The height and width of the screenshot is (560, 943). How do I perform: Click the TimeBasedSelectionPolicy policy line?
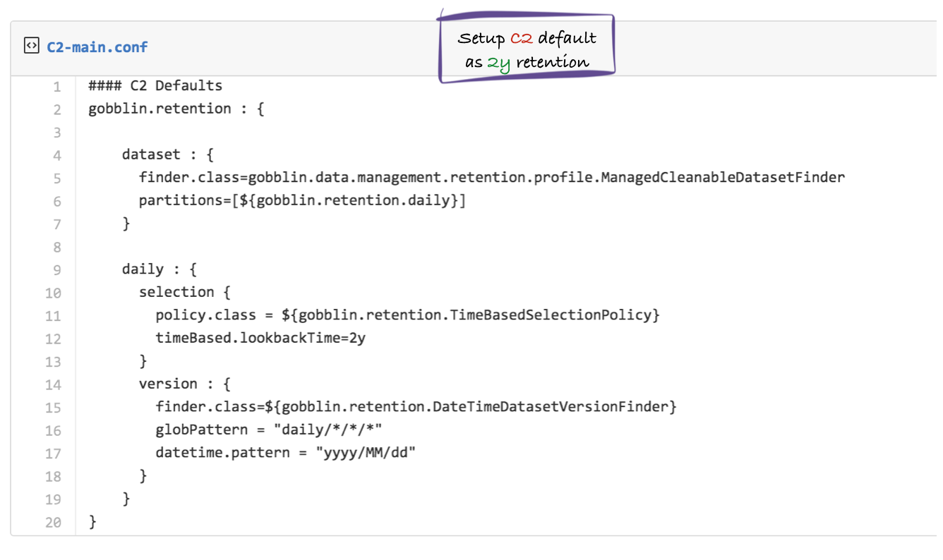(407, 315)
